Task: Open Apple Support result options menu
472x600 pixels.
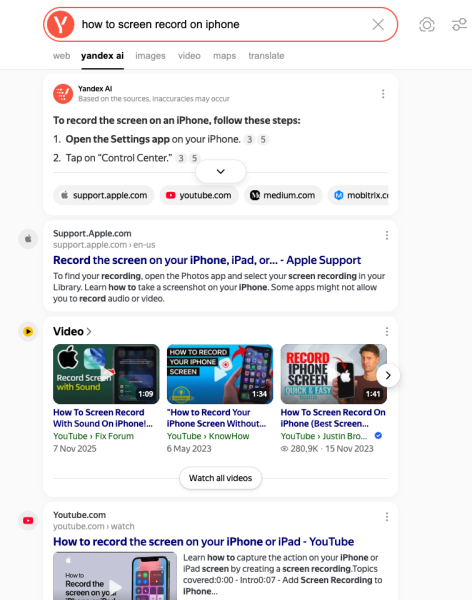Action: pos(387,235)
